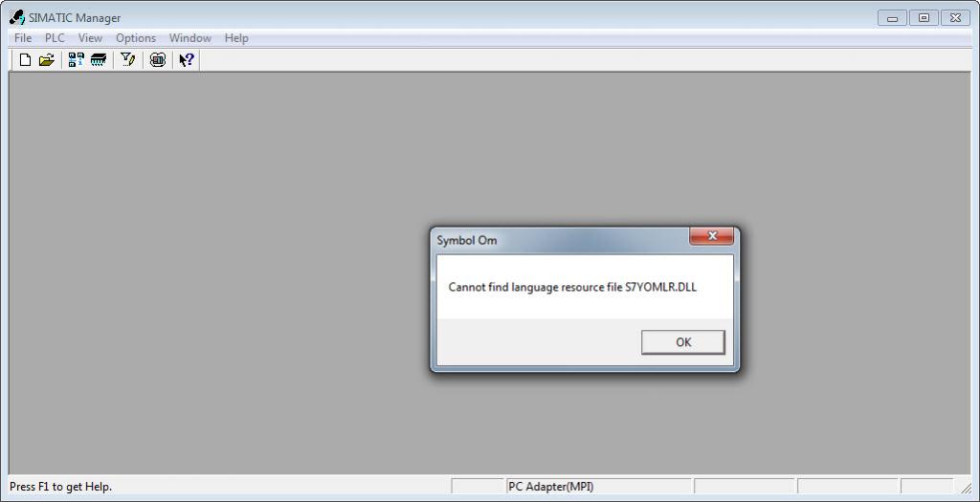Viewport: 980px width, 502px height.
Task: Click the SIMATIC Manager title bar app icon
Action: (17, 17)
